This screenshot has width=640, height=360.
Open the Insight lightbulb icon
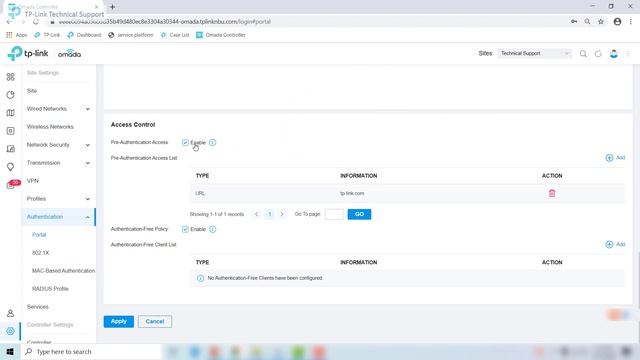tap(11, 167)
